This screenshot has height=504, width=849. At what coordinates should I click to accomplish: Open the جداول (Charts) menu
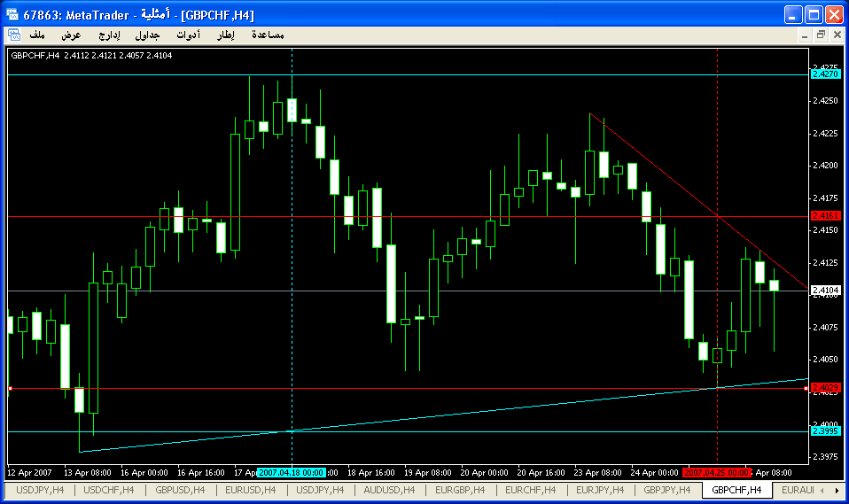tap(148, 35)
